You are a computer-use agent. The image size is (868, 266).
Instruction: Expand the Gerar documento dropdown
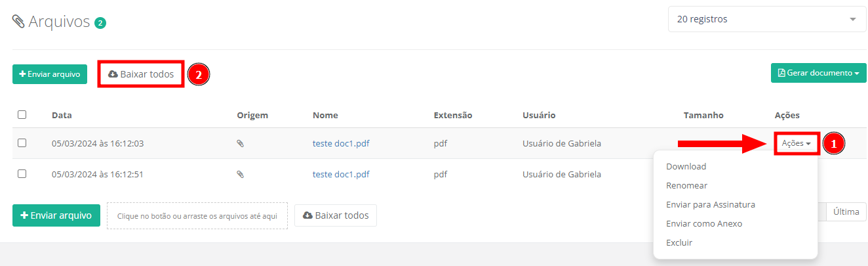pos(818,73)
